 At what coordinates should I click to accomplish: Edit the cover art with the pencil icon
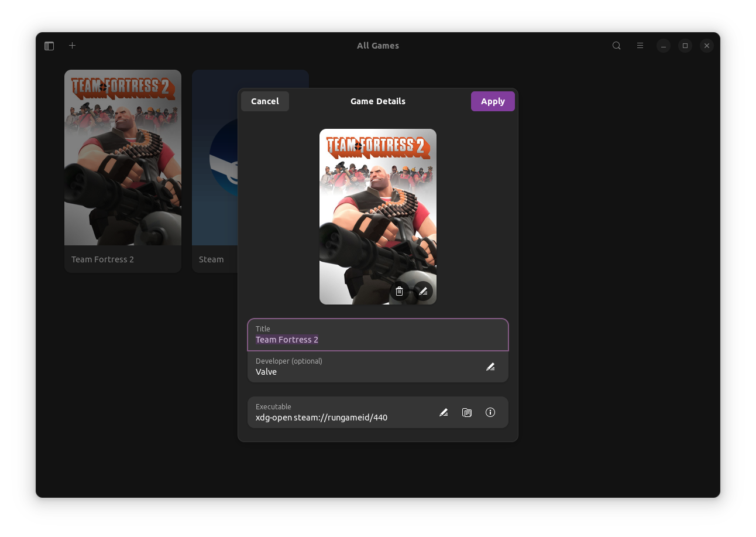coord(423,291)
